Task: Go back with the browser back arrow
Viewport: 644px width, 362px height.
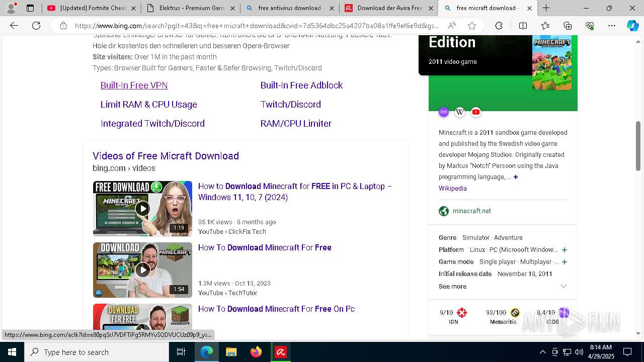Action: coord(14,26)
